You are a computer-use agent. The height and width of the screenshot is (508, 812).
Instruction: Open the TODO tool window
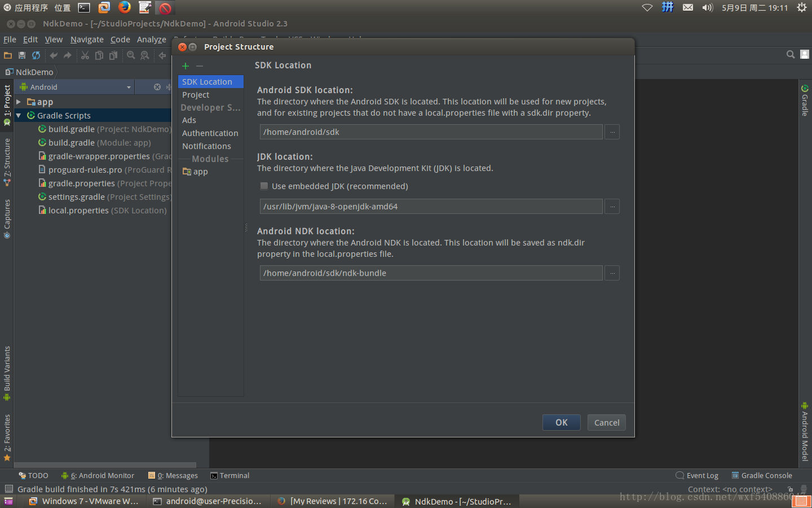coord(33,476)
